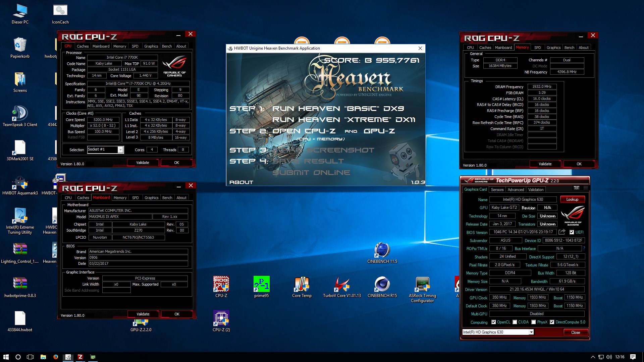Open hwbotprime-0.8.3 archive desktop icon
Image resolution: width=644 pixels, height=362 pixels.
(20, 287)
